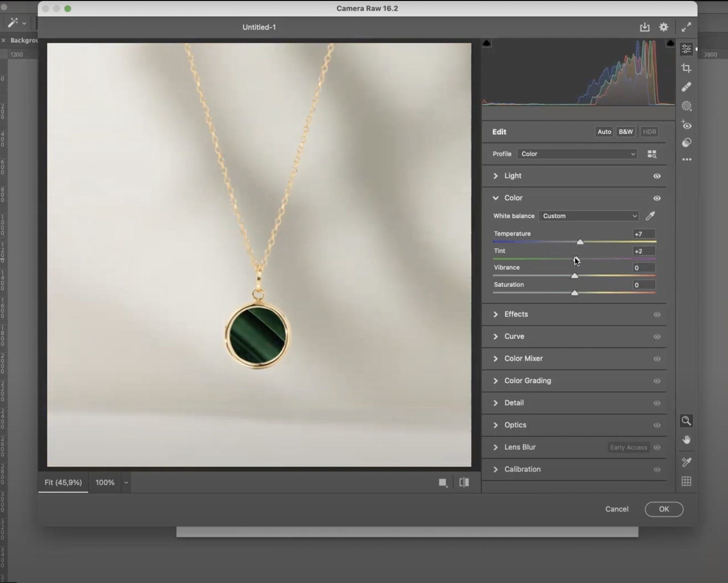Click the save image download icon
The image size is (728, 583).
click(645, 27)
